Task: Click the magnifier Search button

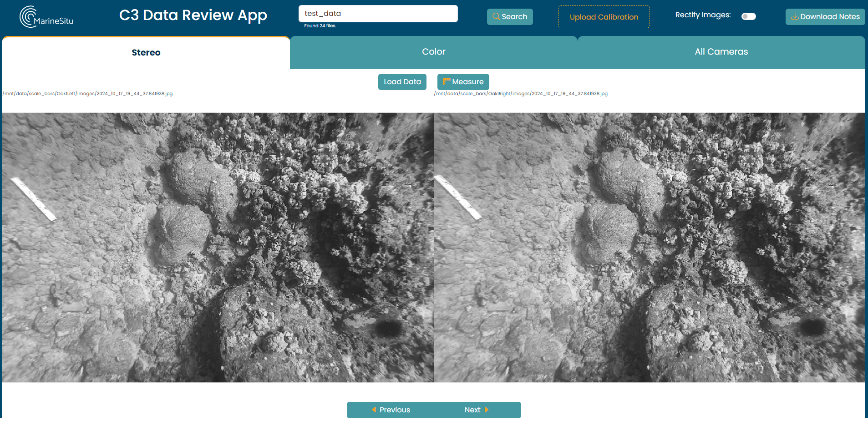Action: tap(509, 17)
